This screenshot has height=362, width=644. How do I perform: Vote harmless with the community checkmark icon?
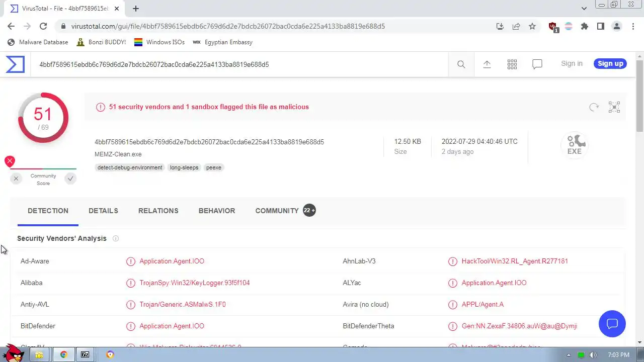click(x=70, y=178)
